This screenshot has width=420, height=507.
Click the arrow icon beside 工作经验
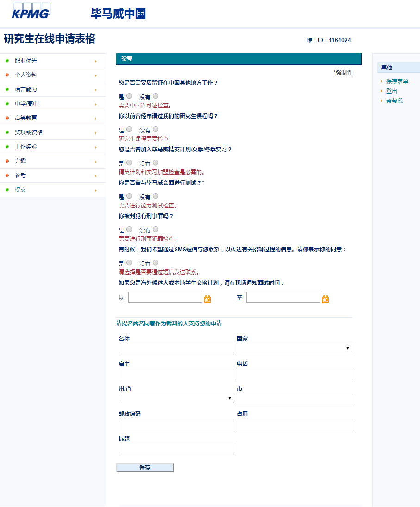coord(96,147)
